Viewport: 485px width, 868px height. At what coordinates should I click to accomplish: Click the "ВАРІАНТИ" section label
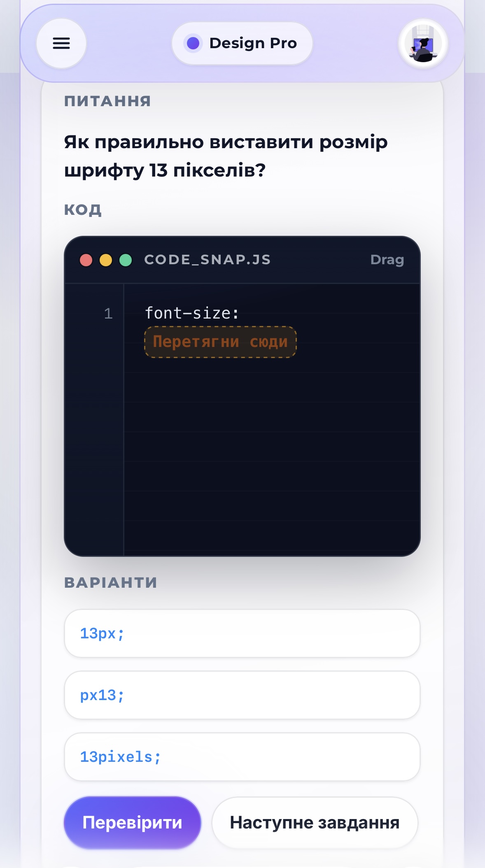point(111,582)
